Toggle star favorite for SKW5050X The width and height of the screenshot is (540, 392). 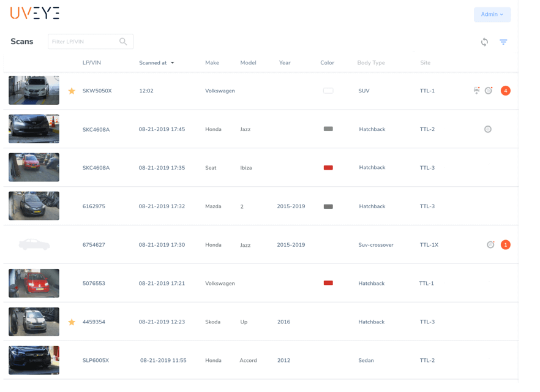pos(72,91)
